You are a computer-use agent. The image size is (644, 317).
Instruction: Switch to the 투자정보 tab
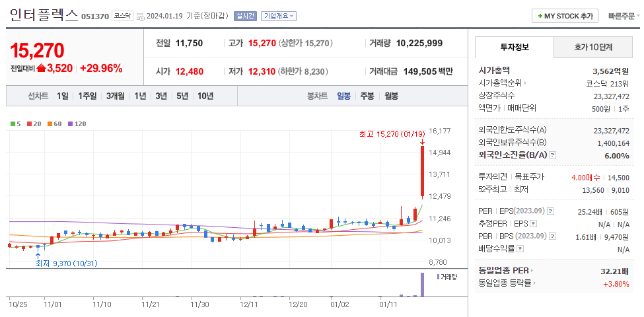tap(515, 48)
